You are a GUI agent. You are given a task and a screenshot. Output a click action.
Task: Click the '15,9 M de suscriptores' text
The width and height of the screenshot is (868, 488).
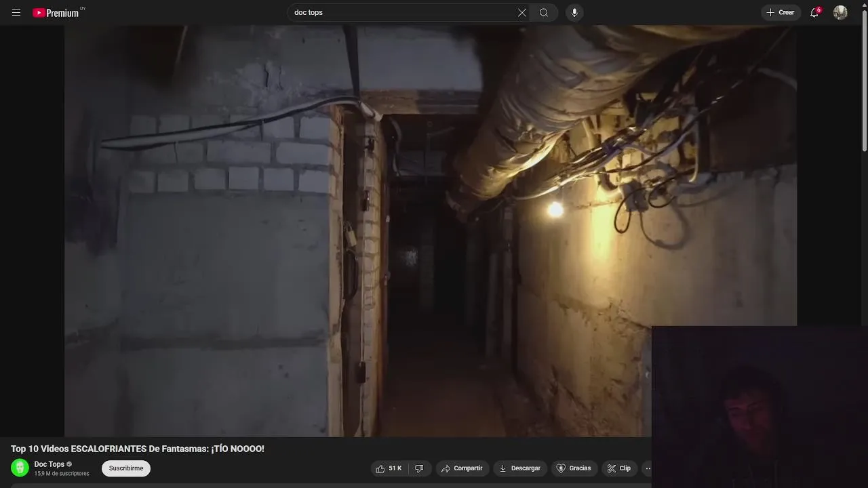pyautogui.click(x=62, y=474)
